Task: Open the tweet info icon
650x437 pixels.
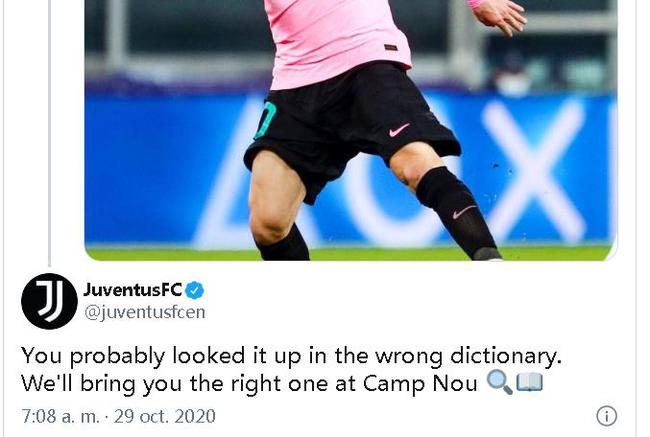Action: pos(606,415)
